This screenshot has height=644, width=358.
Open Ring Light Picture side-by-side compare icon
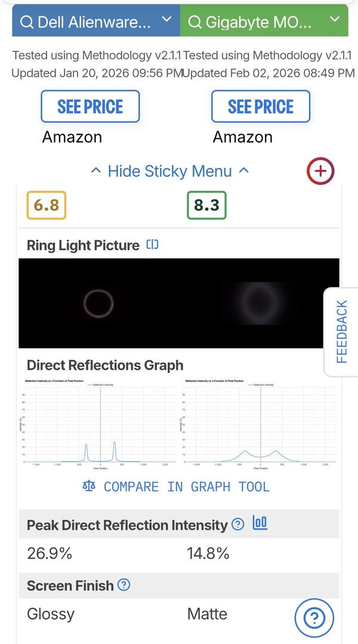153,244
